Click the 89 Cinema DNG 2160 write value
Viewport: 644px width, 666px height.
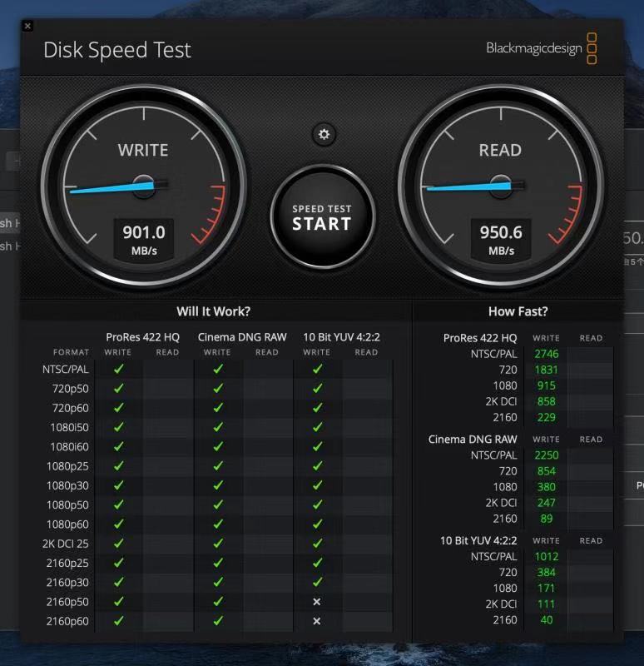coord(547,519)
